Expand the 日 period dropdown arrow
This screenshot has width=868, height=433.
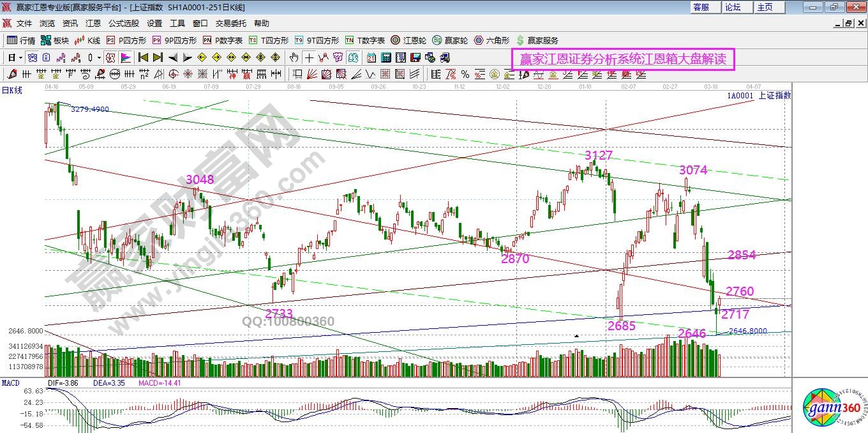pyautogui.click(x=20, y=57)
